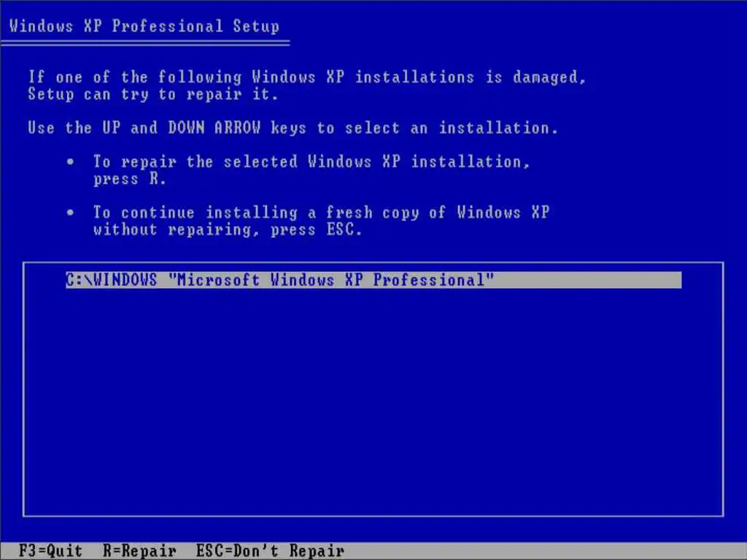Click ESC=Don't Repair in the status bar

click(270, 551)
